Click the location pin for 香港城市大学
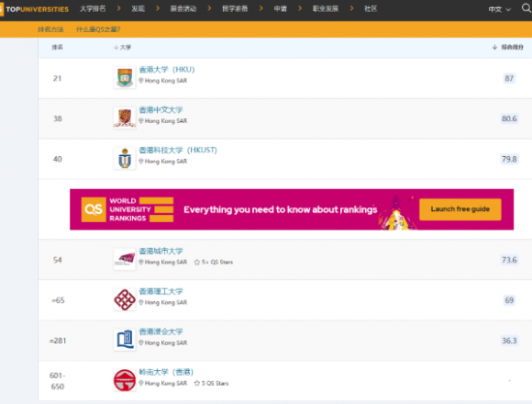This screenshot has width=532, height=404. (x=141, y=262)
